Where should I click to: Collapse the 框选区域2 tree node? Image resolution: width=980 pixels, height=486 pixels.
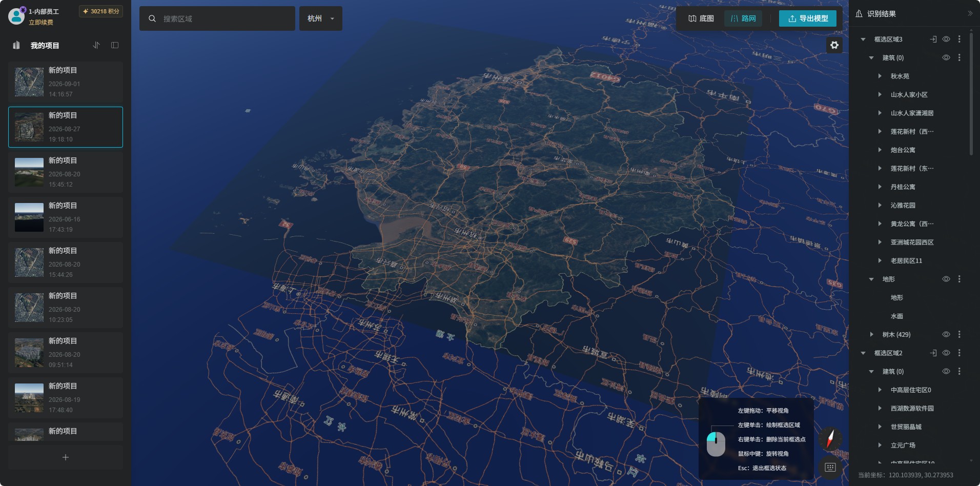pos(863,353)
